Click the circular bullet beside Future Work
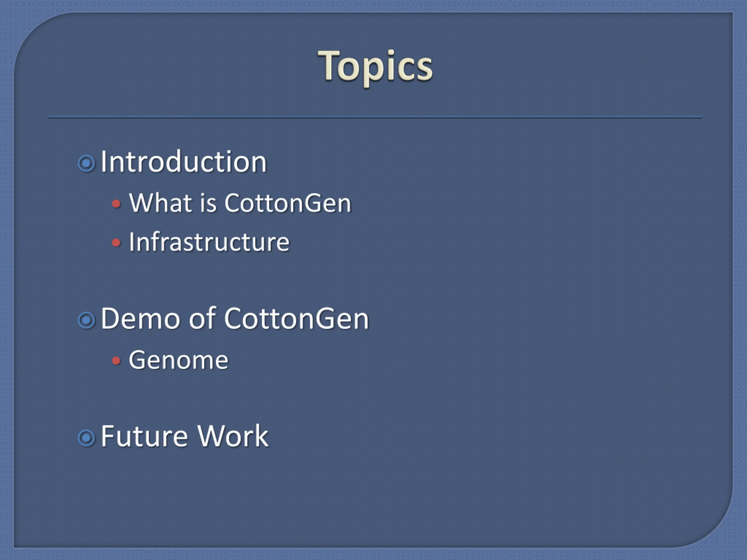The width and height of the screenshot is (747, 560). point(87,438)
